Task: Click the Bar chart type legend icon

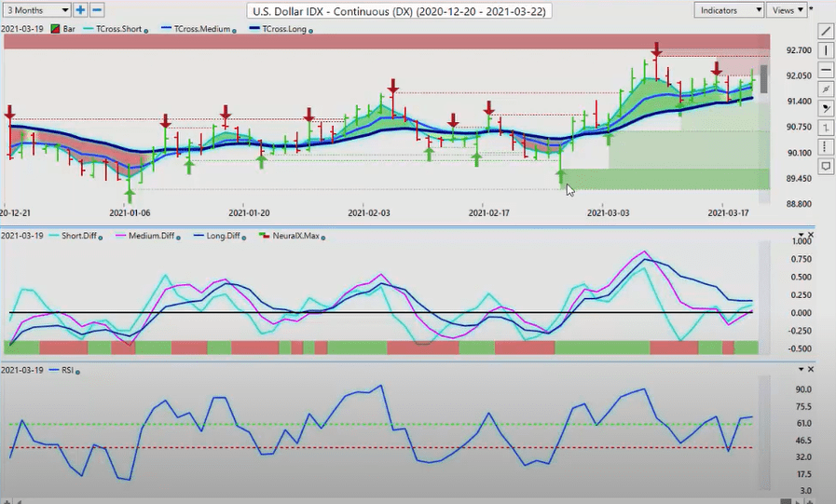Action: [x=55, y=29]
